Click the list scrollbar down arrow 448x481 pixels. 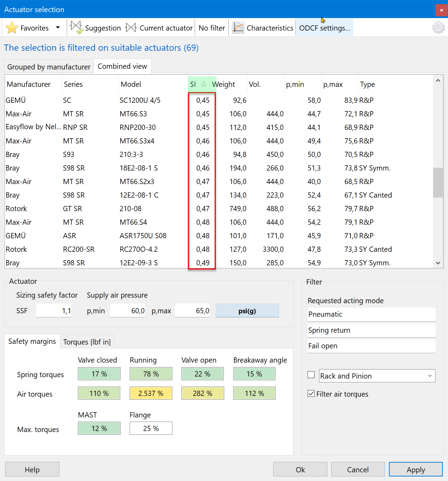tap(438, 263)
